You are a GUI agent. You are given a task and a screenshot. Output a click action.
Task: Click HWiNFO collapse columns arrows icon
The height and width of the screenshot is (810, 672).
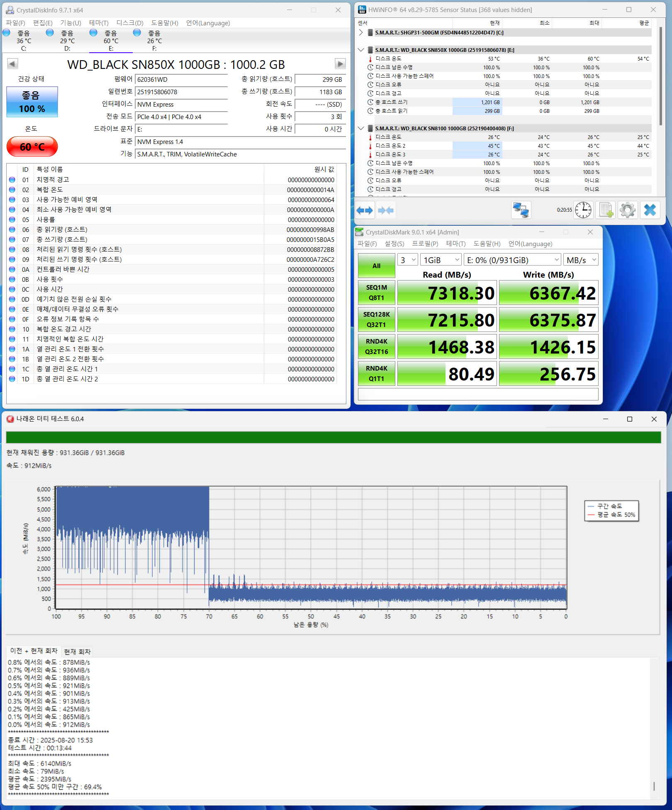[x=386, y=210]
